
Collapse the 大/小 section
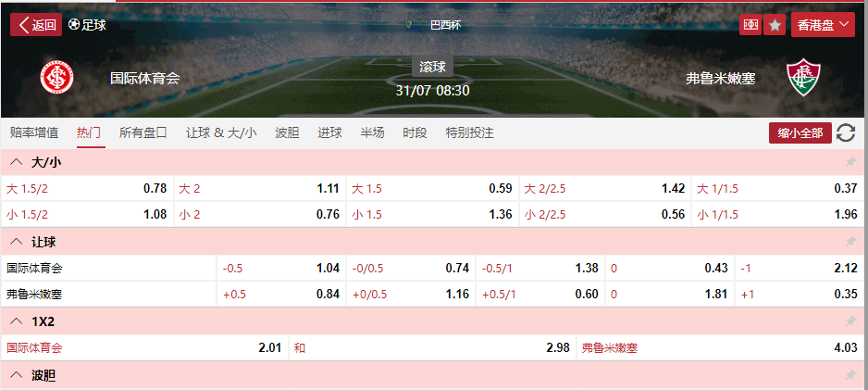16,162
